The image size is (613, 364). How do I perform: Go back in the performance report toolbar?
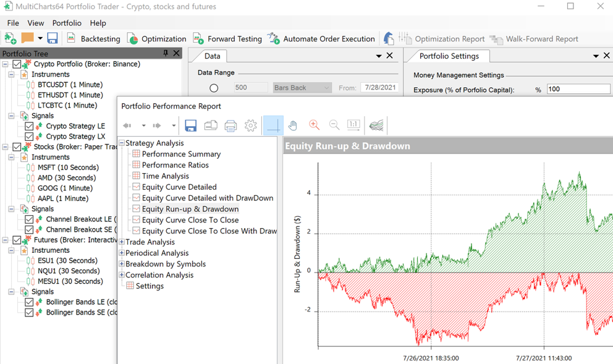click(127, 125)
